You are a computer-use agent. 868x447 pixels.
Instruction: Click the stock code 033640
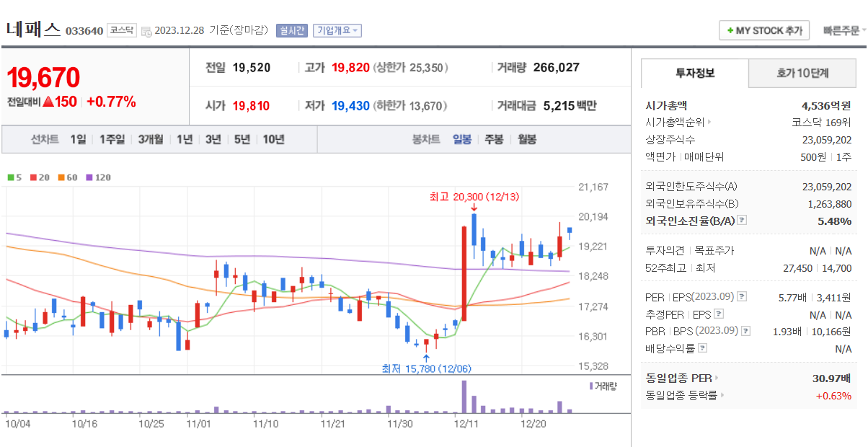(x=84, y=31)
